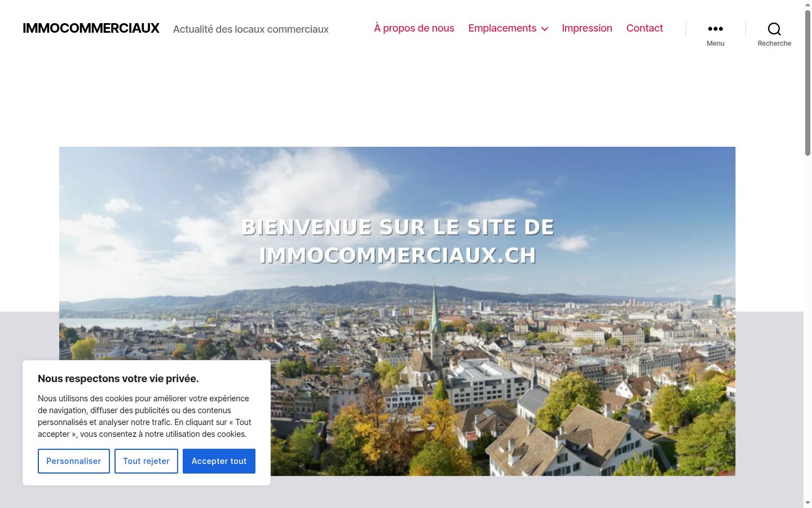Click the cookie notice paragraph text
Viewport: 812px width, 508px height.
145,416
